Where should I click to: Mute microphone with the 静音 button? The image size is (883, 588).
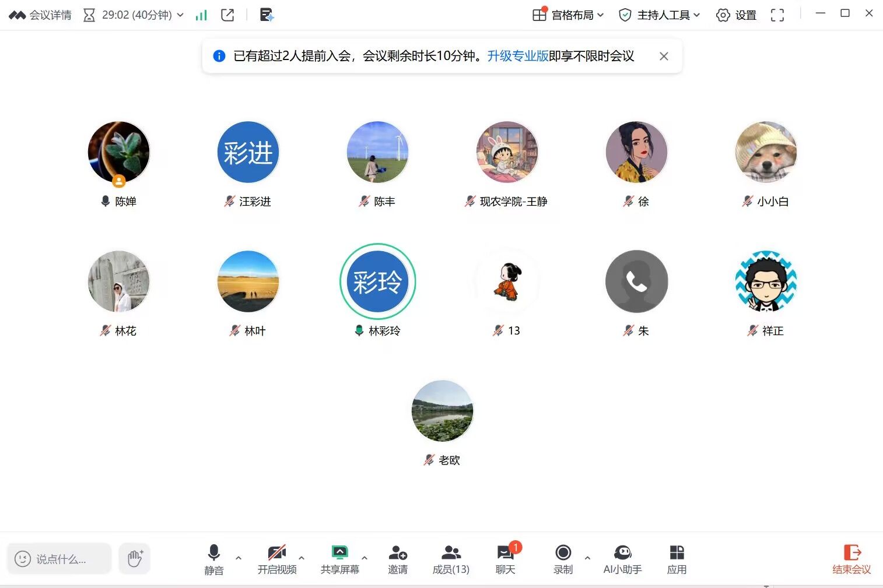(x=213, y=559)
